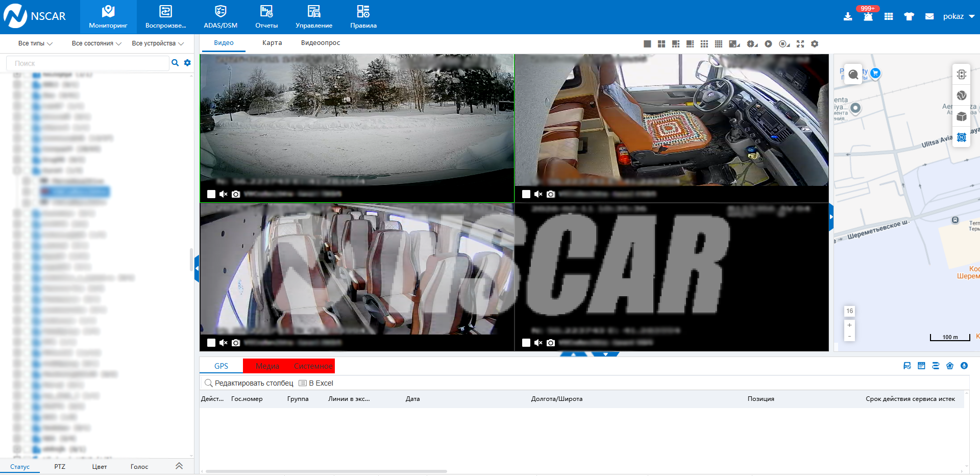Open the Мониторинг section
The width and height of the screenshot is (980, 476).
click(108, 17)
